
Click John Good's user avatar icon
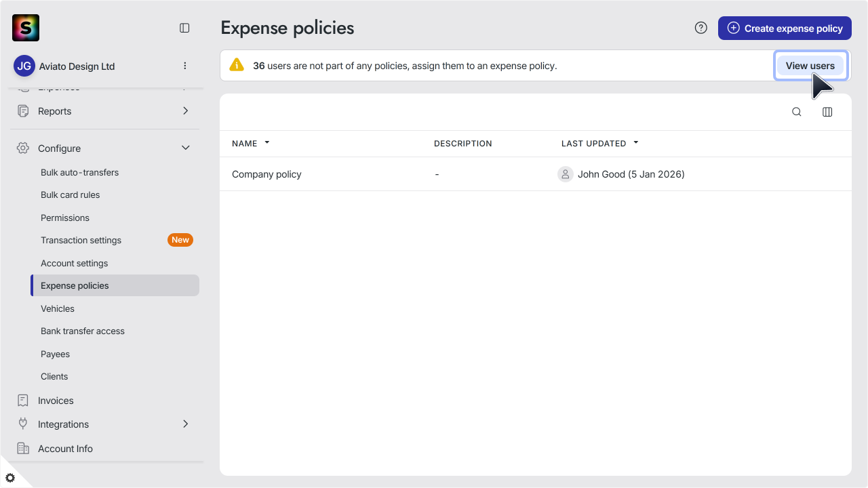(x=566, y=174)
